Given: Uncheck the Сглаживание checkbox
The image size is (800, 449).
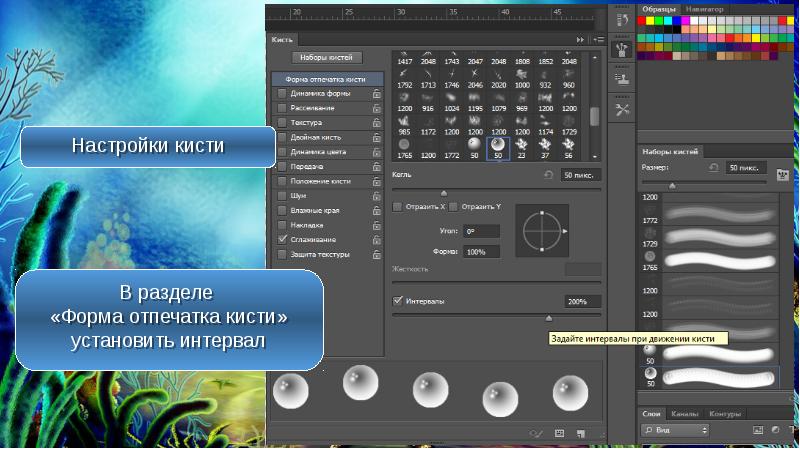Looking at the screenshot, I should coord(282,240).
